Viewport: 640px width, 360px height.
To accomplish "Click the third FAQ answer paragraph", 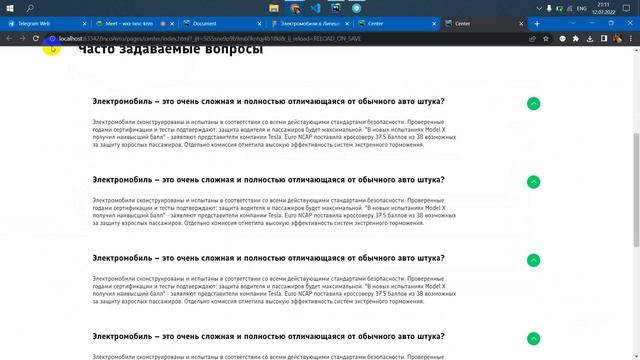I will 274,290.
